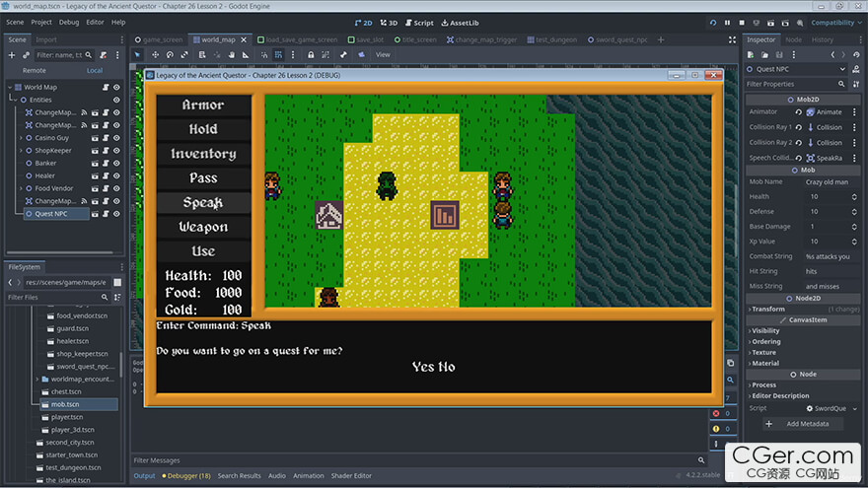Image resolution: width=868 pixels, height=488 pixels.
Task: Select the Scale Mode tool
Action: pos(184,55)
